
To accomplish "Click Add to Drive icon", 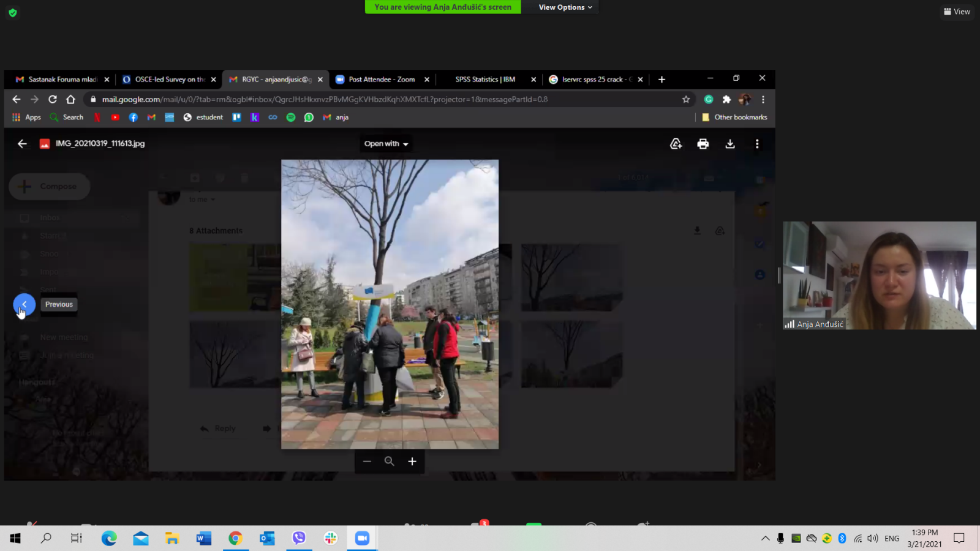I will click(x=676, y=144).
